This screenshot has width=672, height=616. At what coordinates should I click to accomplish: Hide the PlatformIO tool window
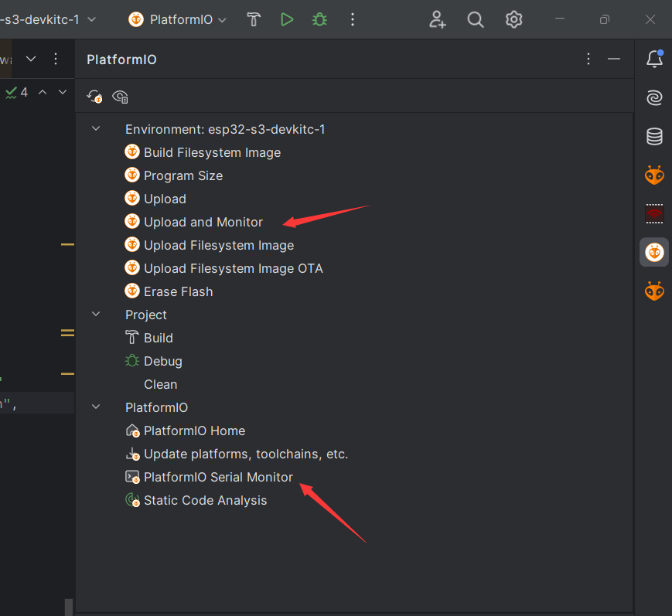click(614, 59)
